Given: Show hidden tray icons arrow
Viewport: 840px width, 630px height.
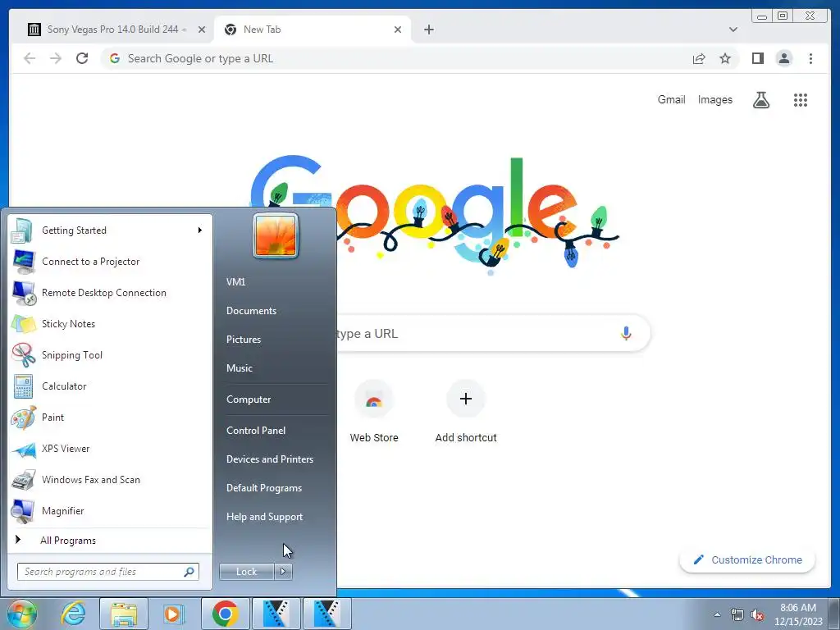Looking at the screenshot, I should 717,614.
